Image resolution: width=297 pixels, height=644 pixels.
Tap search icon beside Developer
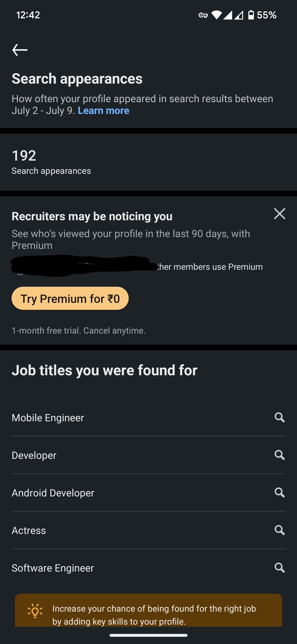[279, 455]
